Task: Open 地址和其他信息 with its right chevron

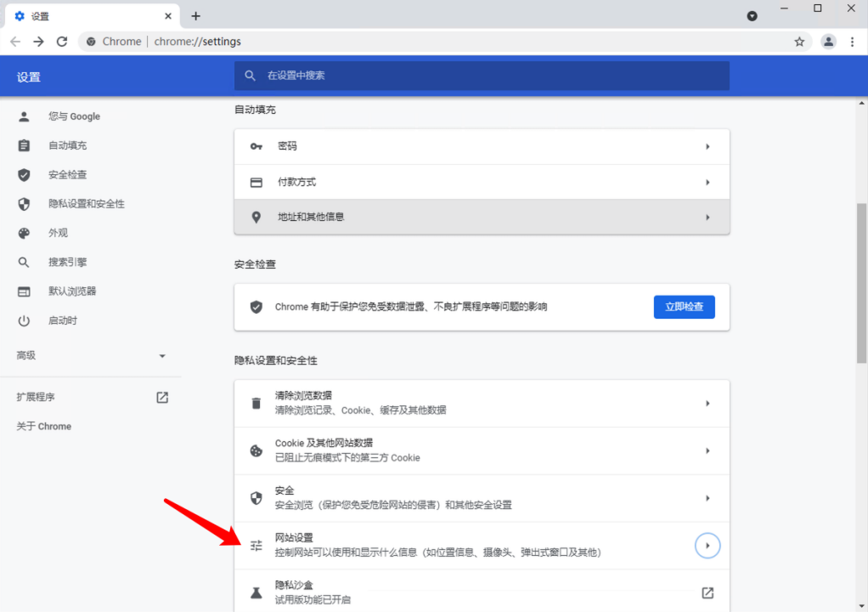Action: pyautogui.click(x=707, y=218)
